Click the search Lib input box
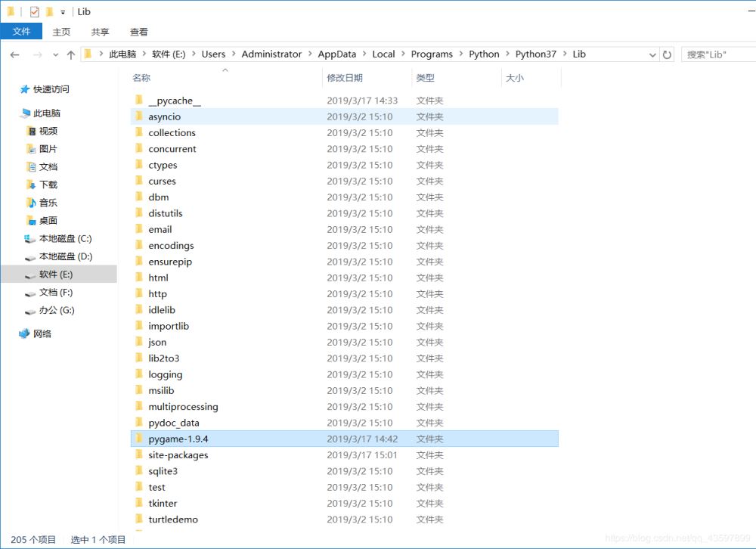 click(x=718, y=54)
